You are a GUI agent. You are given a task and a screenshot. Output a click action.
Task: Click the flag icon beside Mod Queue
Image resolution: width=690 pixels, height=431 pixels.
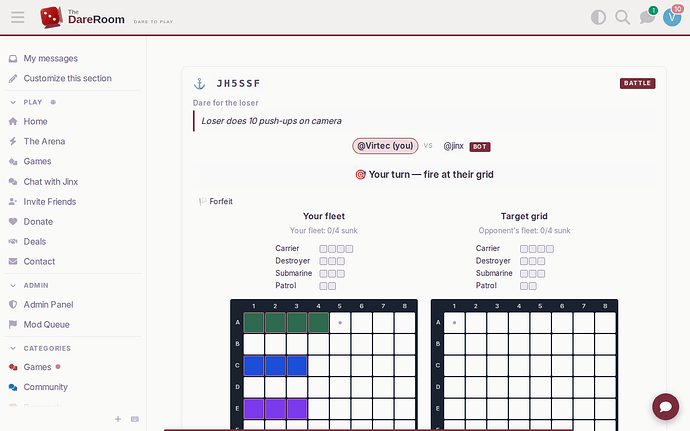click(x=13, y=324)
